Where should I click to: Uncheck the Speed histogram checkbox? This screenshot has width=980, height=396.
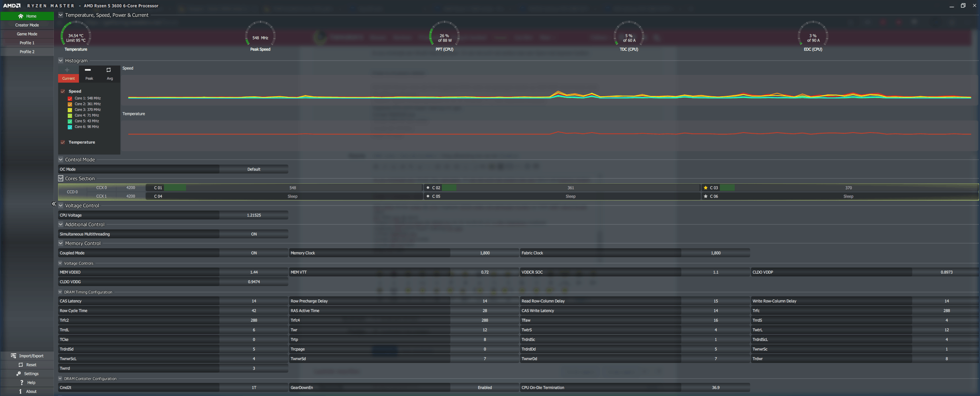click(63, 91)
